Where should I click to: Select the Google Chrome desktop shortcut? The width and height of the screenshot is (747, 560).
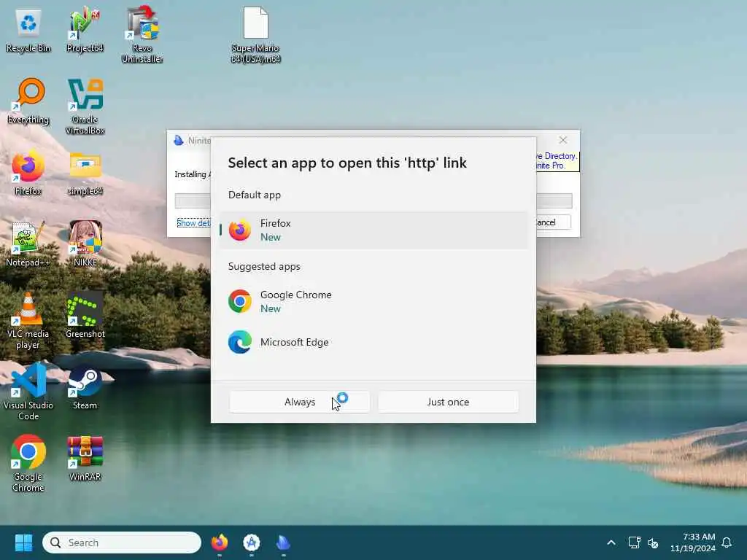coord(28,463)
